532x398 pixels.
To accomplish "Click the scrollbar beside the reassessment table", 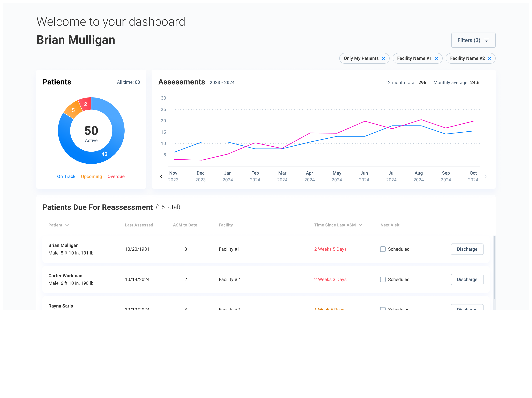I will click(495, 265).
